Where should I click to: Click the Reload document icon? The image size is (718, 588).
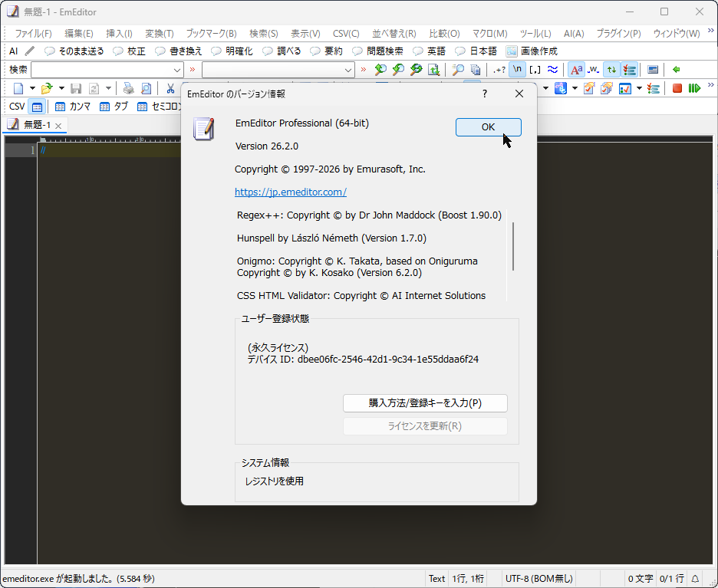94,88
